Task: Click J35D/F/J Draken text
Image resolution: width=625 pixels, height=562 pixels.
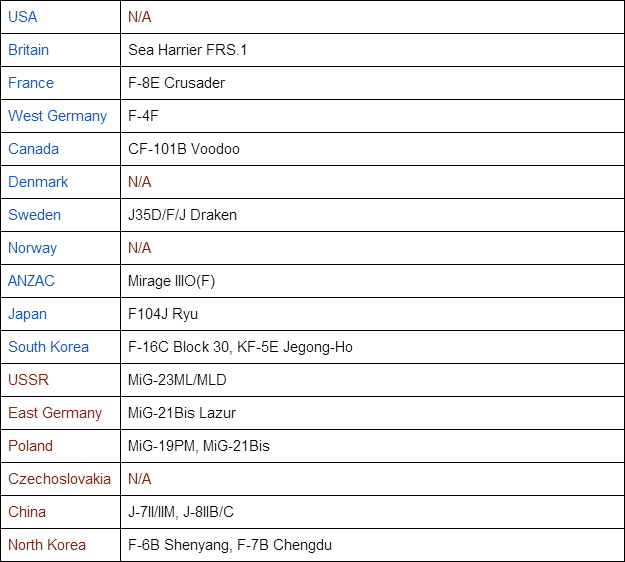Action: coord(182,215)
